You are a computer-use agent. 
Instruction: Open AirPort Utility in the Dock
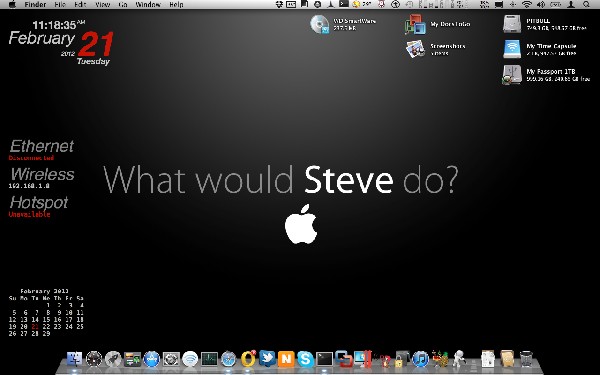pyautogui.click(x=190, y=359)
